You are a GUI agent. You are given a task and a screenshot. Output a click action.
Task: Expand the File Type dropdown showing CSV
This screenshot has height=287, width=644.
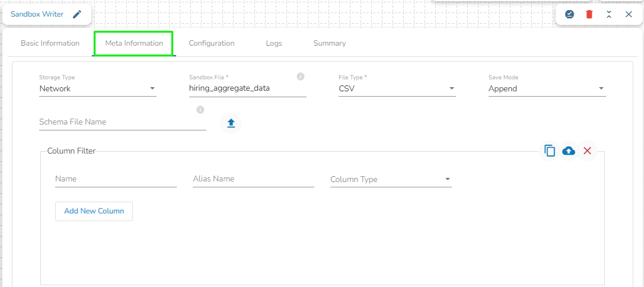point(397,89)
